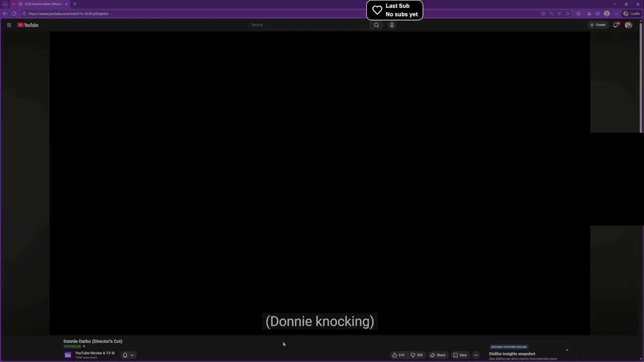Click in the YouTube search box
Image resolution: width=644 pixels, height=362 pixels.
point(309,25)
